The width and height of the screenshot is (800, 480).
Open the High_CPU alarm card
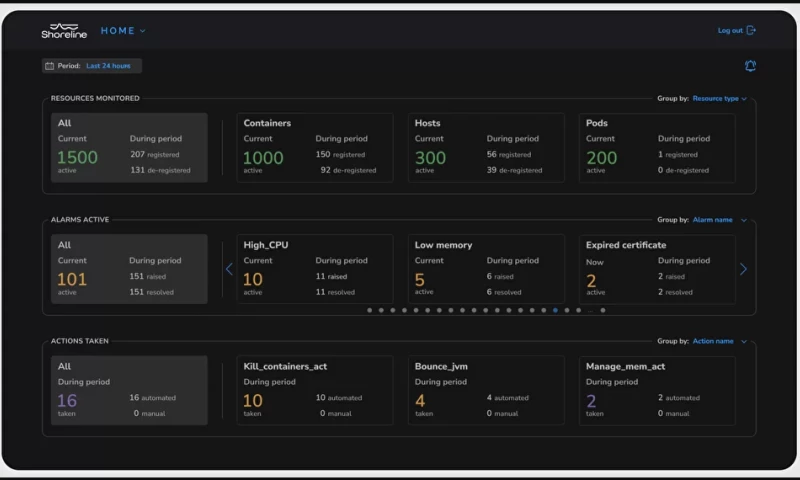point(314,269)
